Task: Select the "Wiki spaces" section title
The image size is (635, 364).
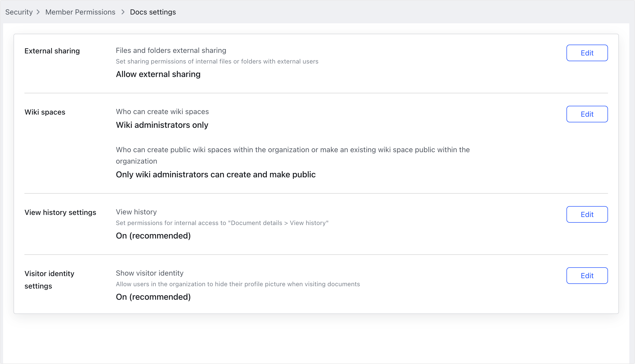Action: click(45, 112)
